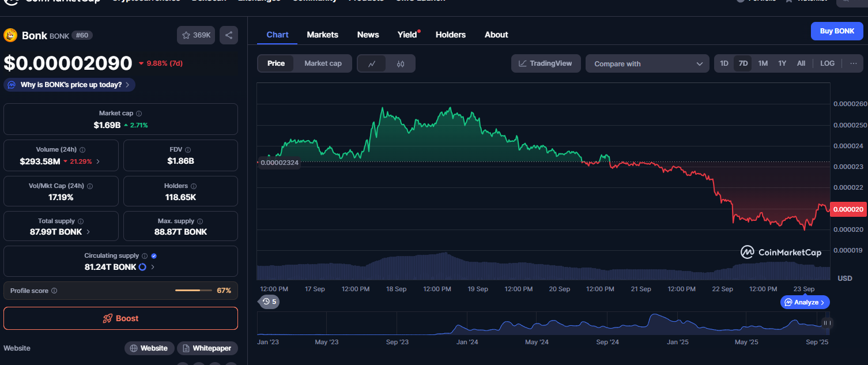Open Volume (24h) info icon
The height and width of the screenshot is (365, 868).
point(82,149)
